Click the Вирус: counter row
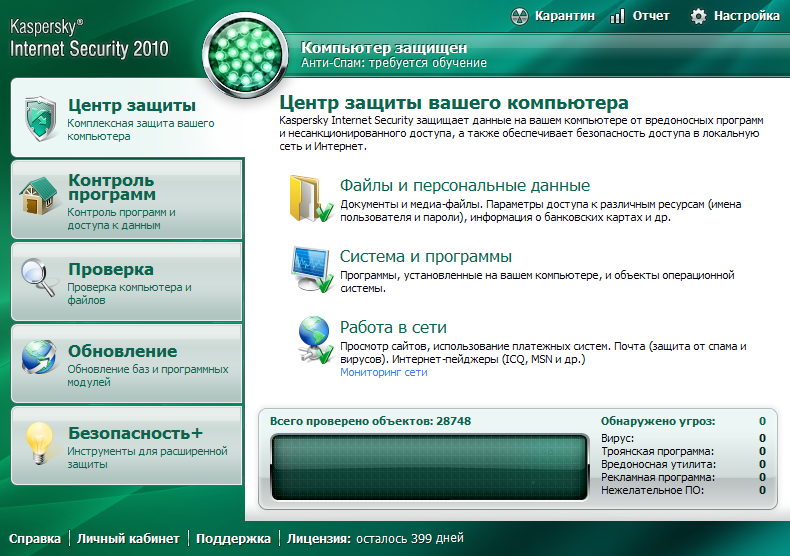 pyautogui.click(x=683, y=438)
